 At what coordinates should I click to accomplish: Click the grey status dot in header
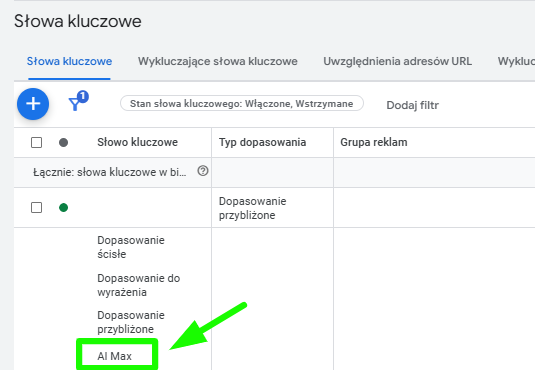point(63,142)
